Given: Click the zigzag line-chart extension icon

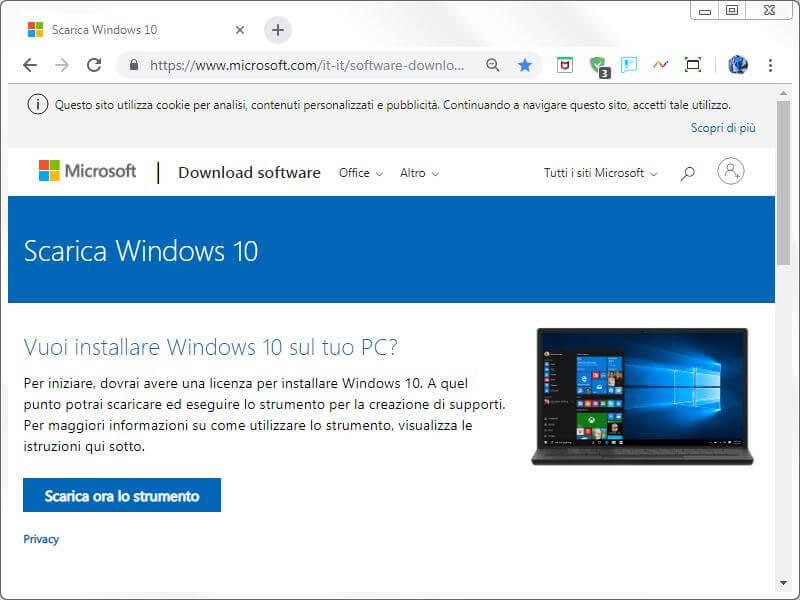Looking at the screenshot, I should click(660, 64).
